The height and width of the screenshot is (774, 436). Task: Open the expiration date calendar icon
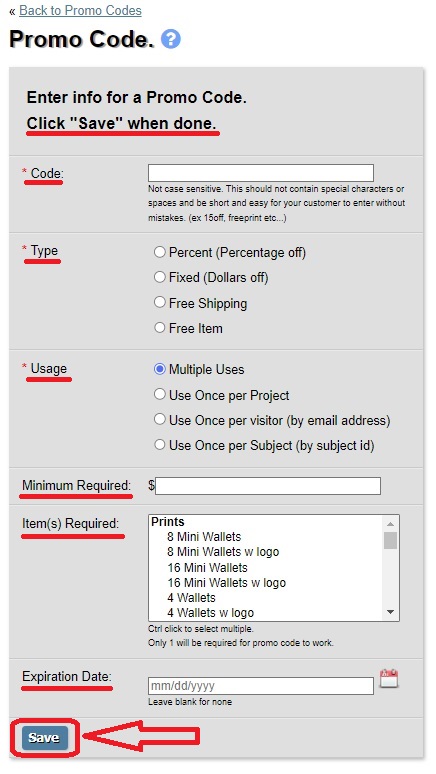[389, 679]
